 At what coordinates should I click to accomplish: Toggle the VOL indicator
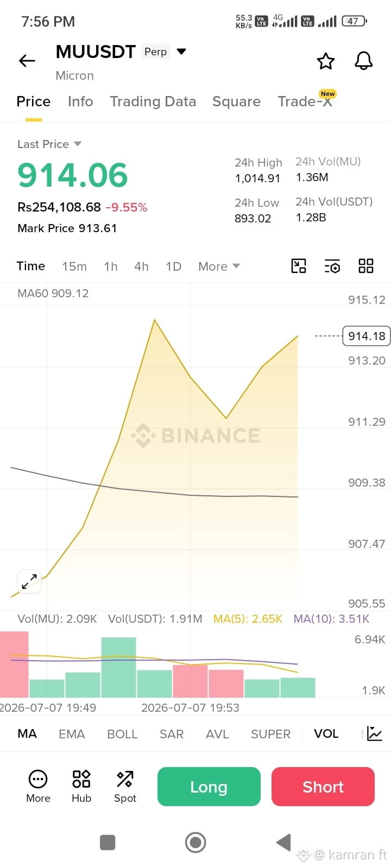pos(326,733)
